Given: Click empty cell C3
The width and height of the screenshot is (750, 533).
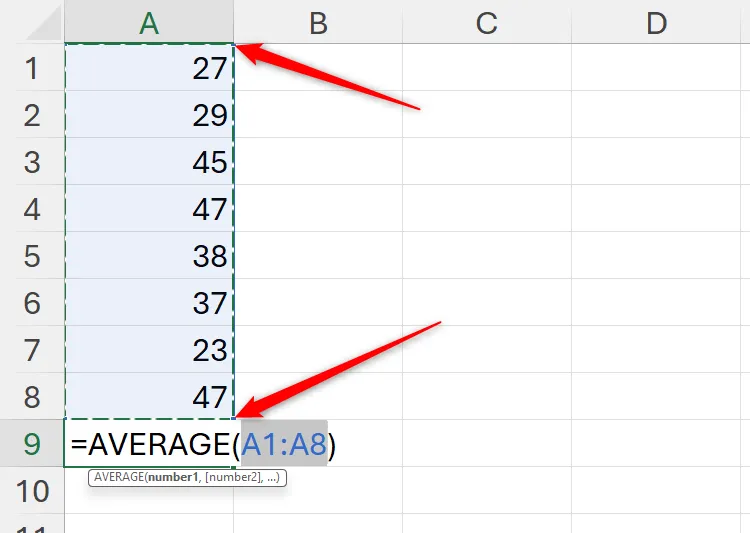Looking at the screenshot, I should [487, 161].
